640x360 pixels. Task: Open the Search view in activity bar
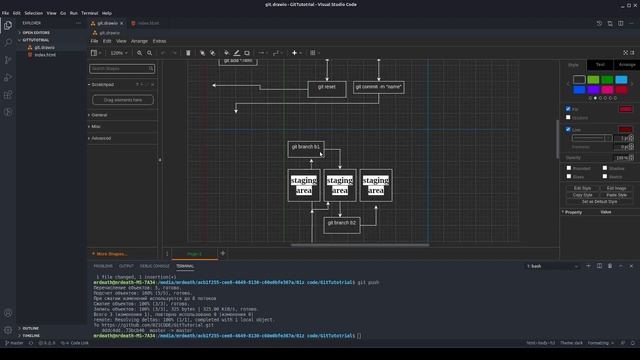coord(8,42)
